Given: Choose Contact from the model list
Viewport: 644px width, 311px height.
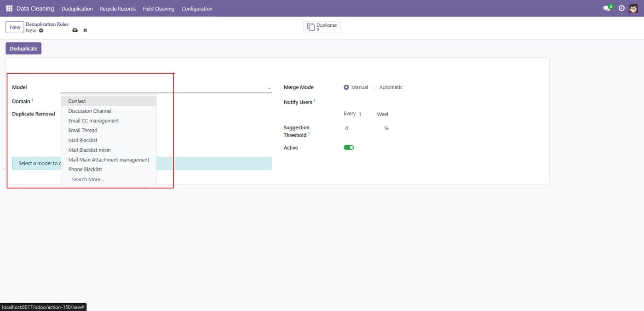Looking at the screenshot, I should click(109, 101).
